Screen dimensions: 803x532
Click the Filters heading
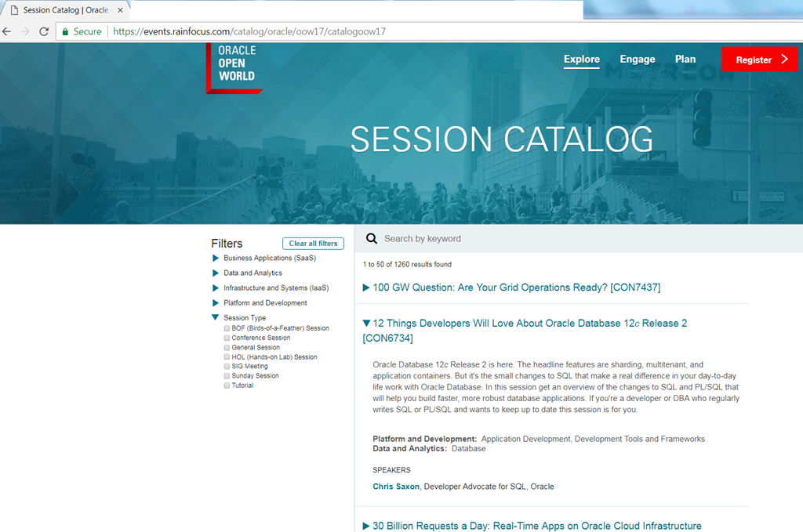click(227, 244)
